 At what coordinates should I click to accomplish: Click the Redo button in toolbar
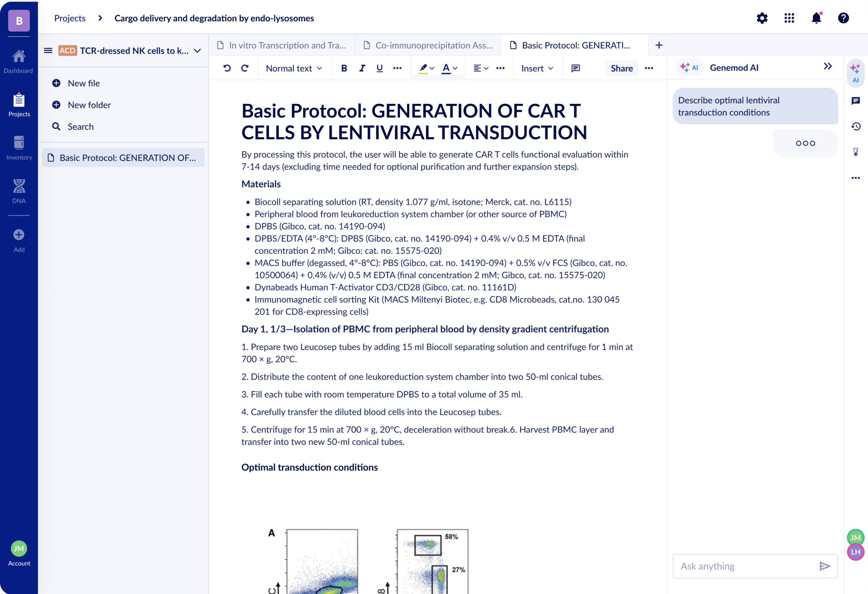(x=244, y=68)
